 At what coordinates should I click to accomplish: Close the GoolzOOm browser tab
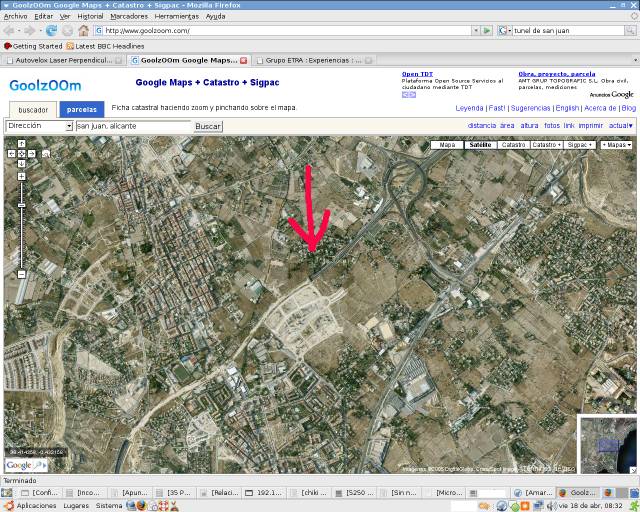coord(243,61)
